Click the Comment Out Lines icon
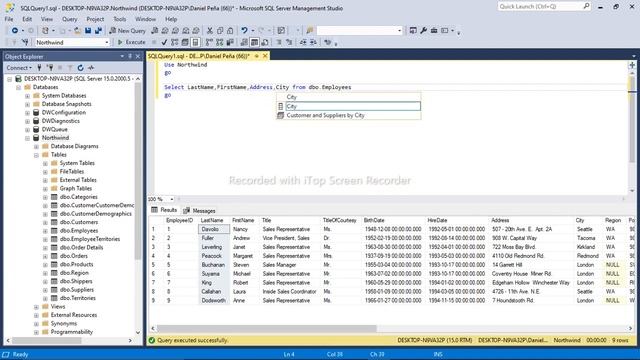The image size is (640, 360). (x=279, y=42)
